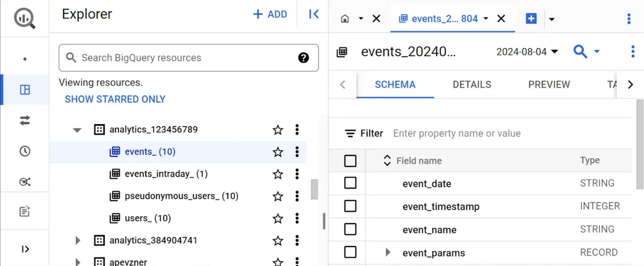Click the search help question mark icon
The image size is (644, 266).
pos(304,58)
